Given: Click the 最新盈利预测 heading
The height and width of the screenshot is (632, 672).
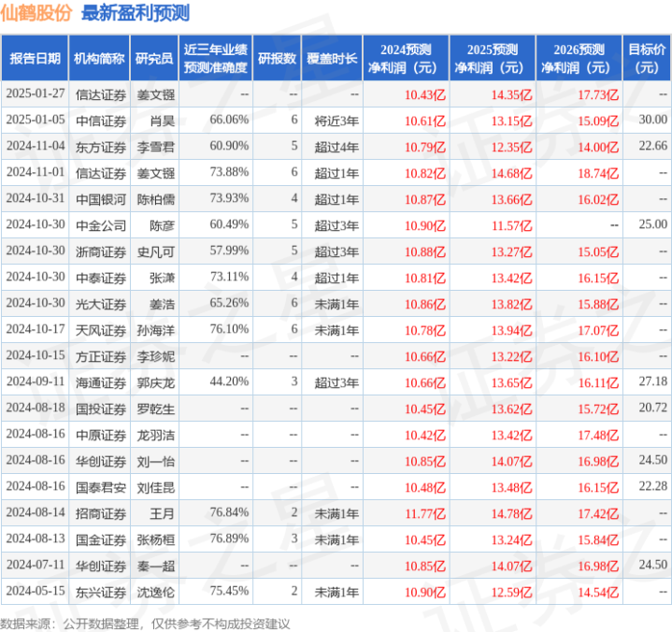Looking at the screenshot, I should [x=135, y=13].
